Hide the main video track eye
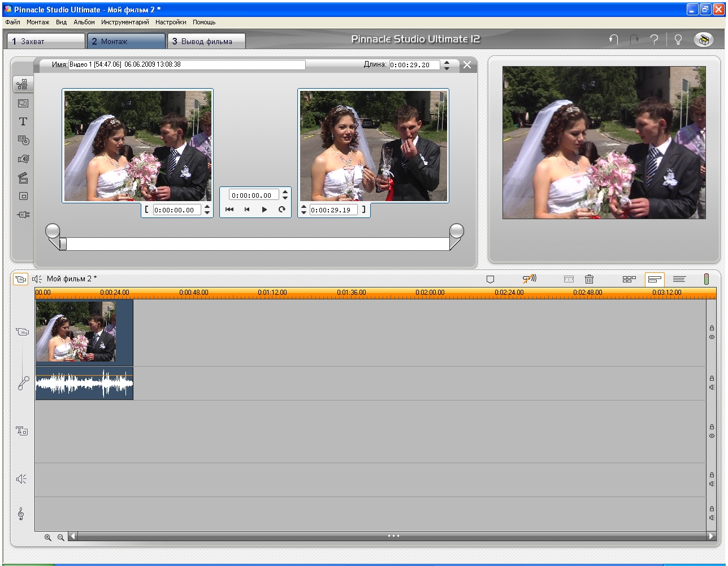 (x=712, y=337)
